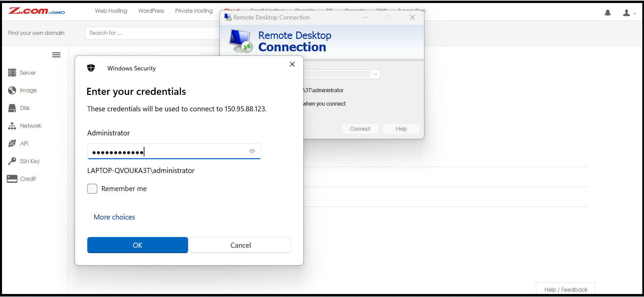Open the Z.com by GMO logo
This screenshot has height=297, width=644.
tap(37, 11)
